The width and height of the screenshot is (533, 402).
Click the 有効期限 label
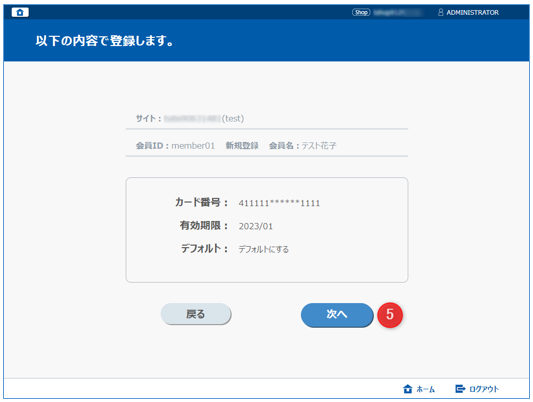click(204, 226)
